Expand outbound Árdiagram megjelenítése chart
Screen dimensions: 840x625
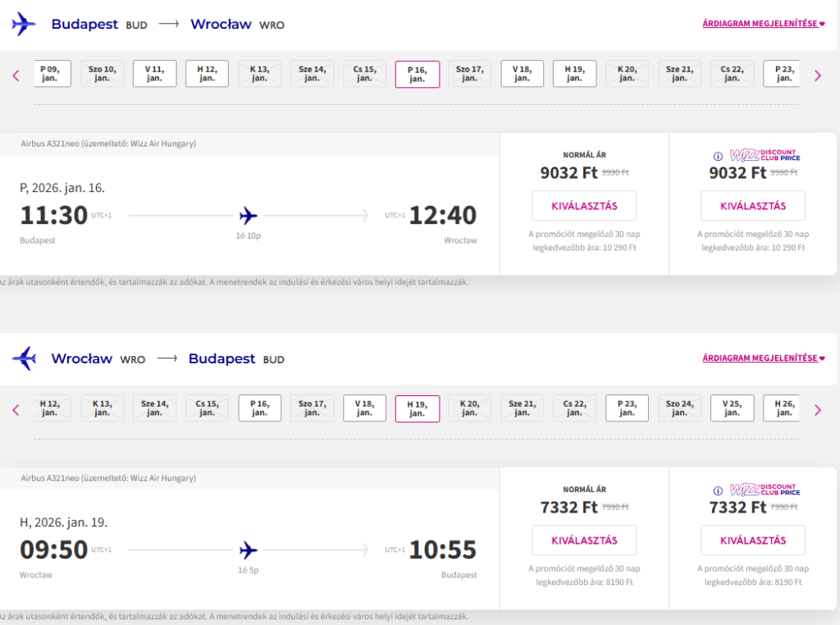coord(763,24)
